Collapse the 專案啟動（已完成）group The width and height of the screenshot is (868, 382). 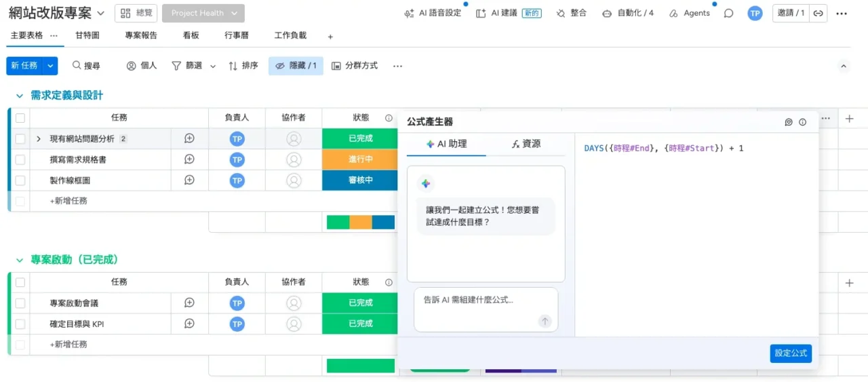20,260
